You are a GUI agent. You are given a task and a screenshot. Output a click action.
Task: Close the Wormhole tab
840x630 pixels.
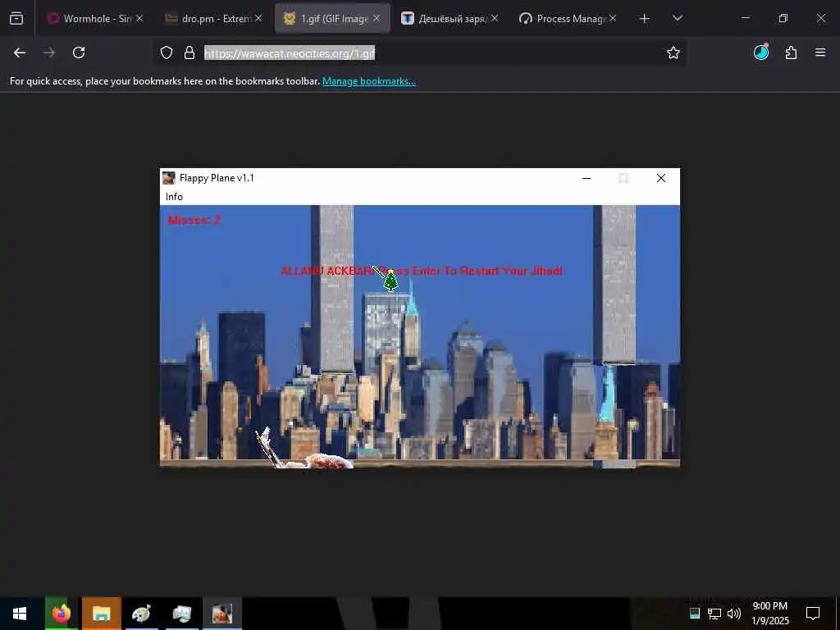point(139,18)
